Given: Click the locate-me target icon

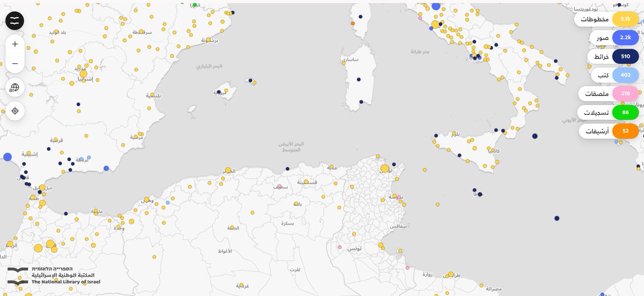Looking at the screenshot, I should point(15,110).
